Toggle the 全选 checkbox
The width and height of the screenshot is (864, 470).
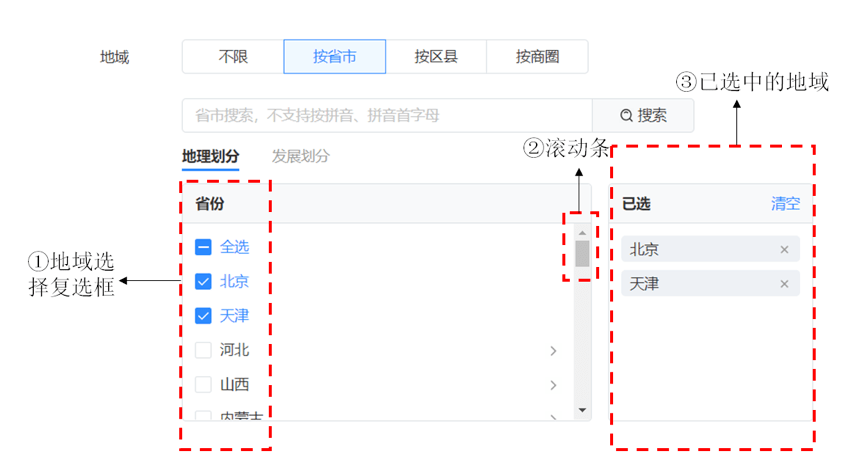tap(203, 247)
